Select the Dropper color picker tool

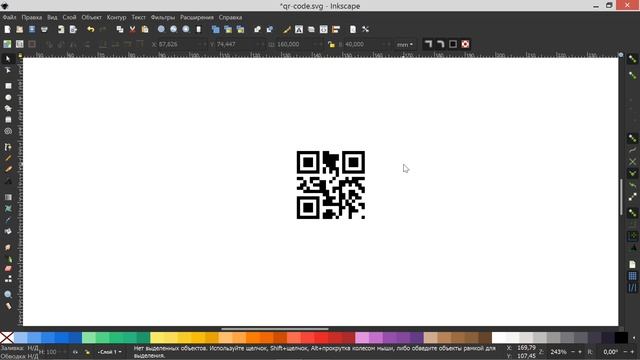click(x=8, y=220)
